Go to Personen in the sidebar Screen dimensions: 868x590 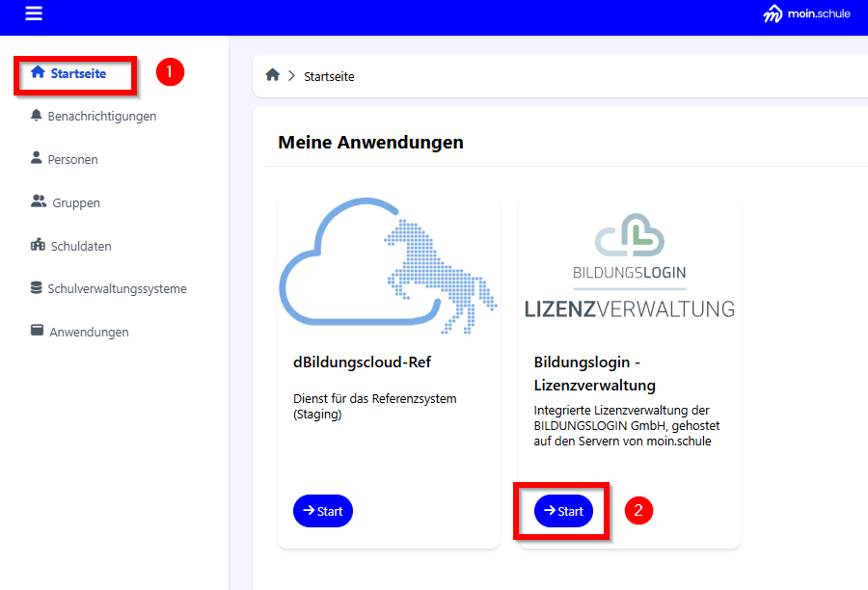[x=72, y=159]
